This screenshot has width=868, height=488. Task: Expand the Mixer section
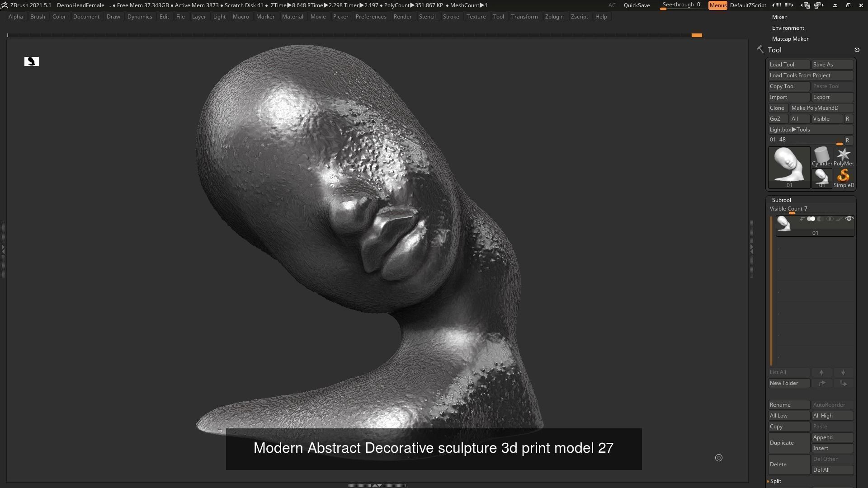point(779,17)
